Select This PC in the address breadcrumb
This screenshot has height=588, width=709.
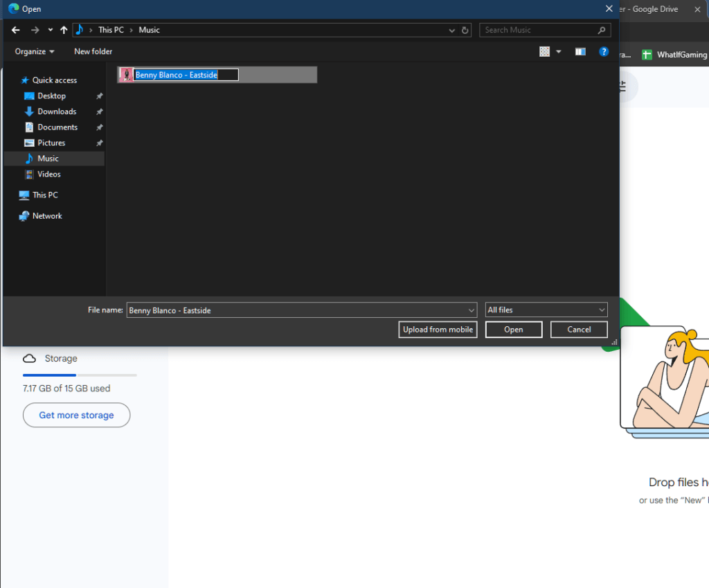click(x=111, y=30)
